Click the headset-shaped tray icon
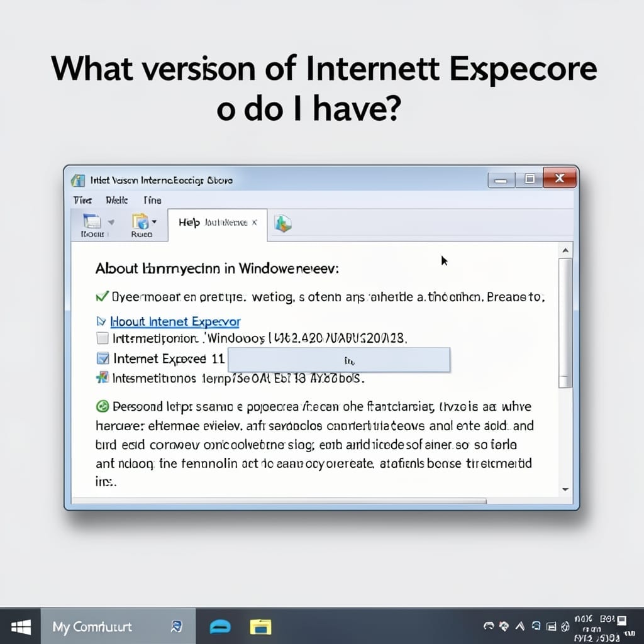Viewport: 644px width, 644px height. (x=488, y=626)
